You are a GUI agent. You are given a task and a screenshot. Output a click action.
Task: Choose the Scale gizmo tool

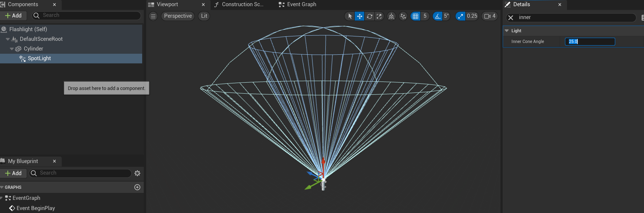[379, 16]
